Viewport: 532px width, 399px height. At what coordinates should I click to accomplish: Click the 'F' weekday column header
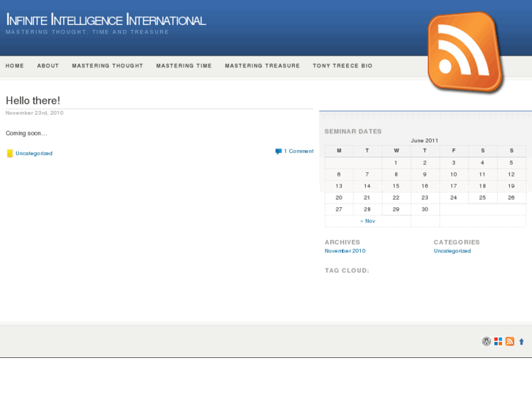pyautogui.click(x=454, y=151)
